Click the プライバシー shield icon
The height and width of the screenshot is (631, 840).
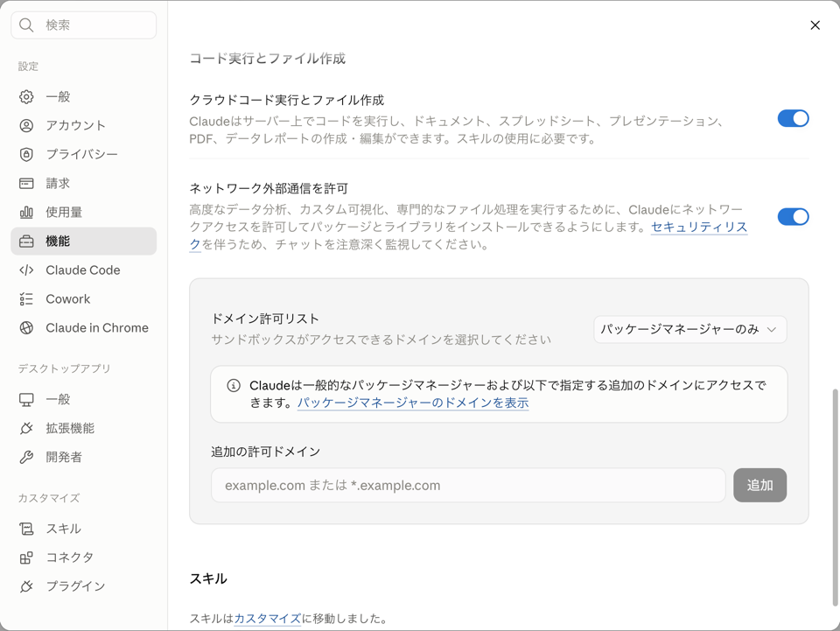tap(26, 155)
